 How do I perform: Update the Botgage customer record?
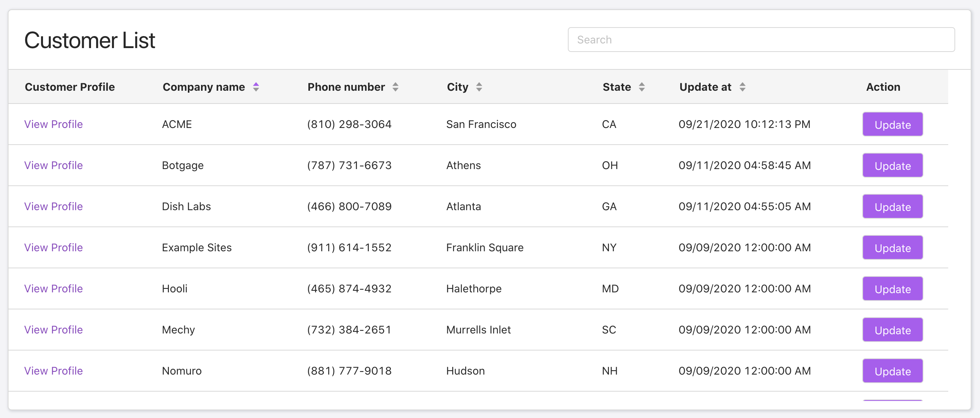[x=892, y=166]
